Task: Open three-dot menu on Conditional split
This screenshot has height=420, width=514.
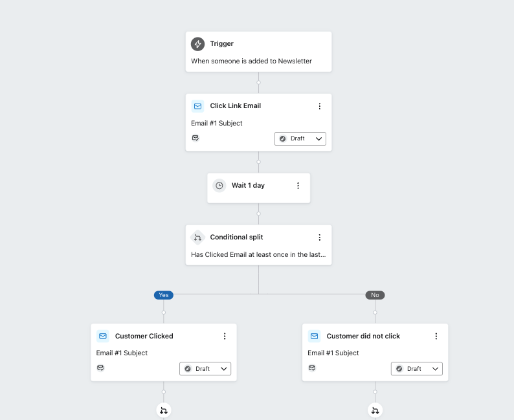Action: coord(319,238)
